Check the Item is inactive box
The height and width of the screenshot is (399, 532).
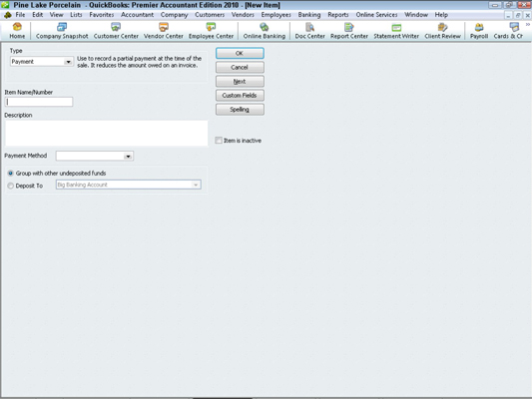click(x=219, y=141)
